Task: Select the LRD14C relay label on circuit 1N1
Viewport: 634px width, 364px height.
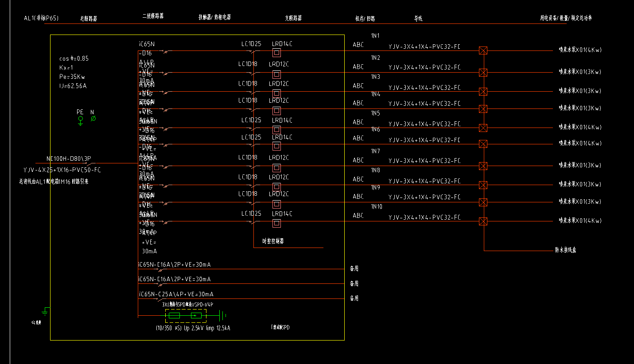Action: coord(282,44)
